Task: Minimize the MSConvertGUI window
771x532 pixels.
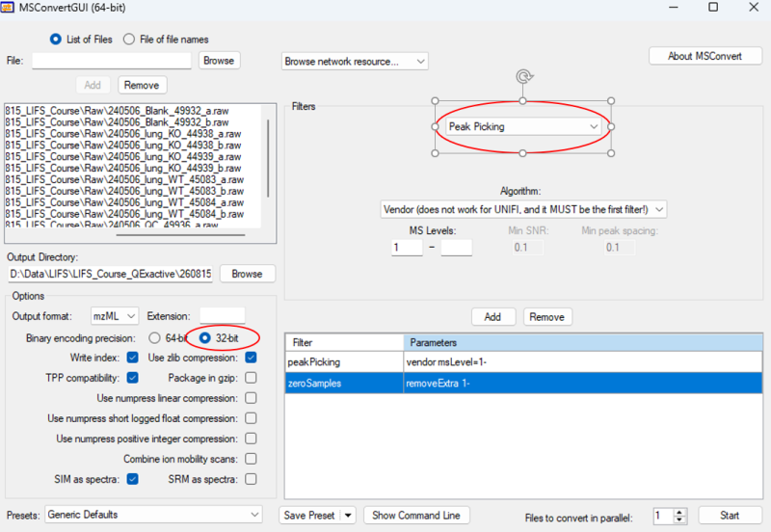Action: pyautogui.click(x=674, y=7)
